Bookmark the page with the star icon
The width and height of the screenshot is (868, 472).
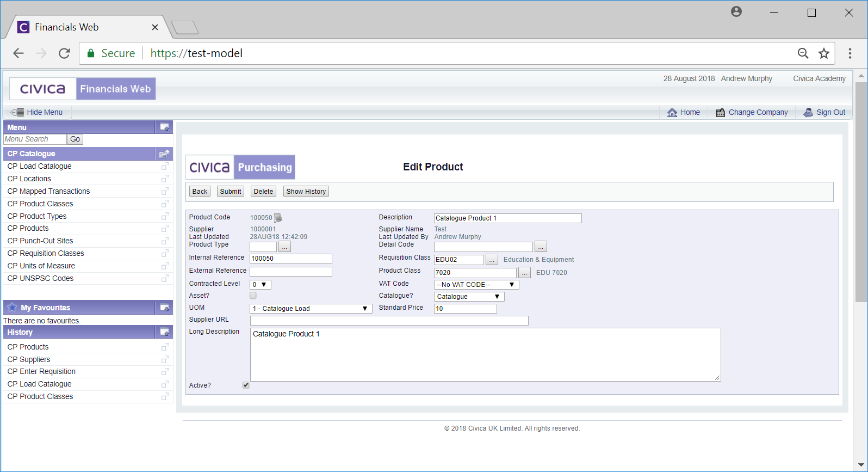click(824, 53)
